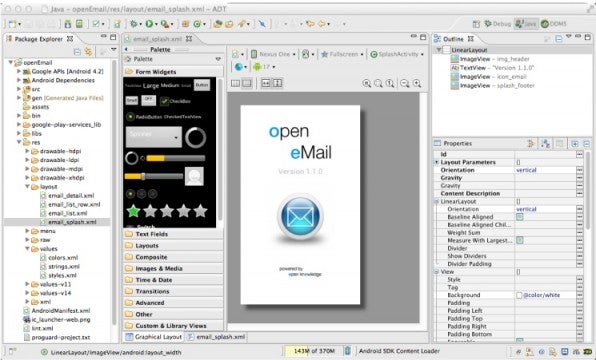Click the Debug gear icon in toolbar
Viewport: 596px width, 360px height.
[x=133, y=24]
